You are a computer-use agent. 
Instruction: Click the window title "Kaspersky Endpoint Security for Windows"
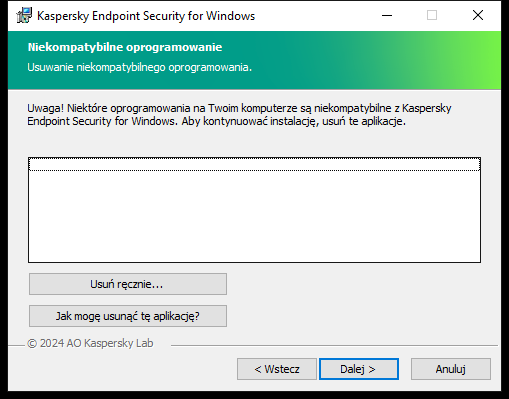(146, 16)
